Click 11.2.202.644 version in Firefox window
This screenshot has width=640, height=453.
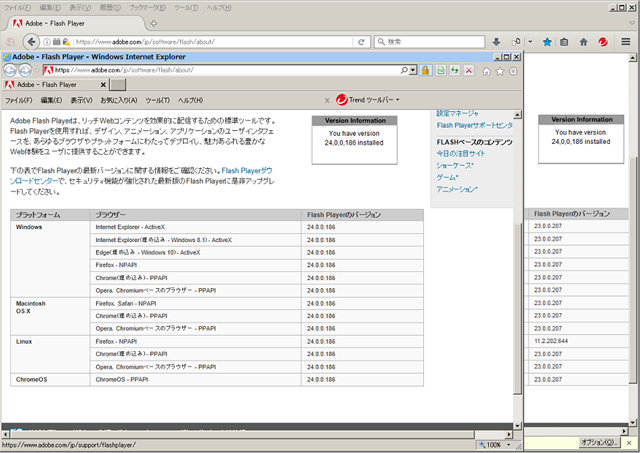coord(551,341)
